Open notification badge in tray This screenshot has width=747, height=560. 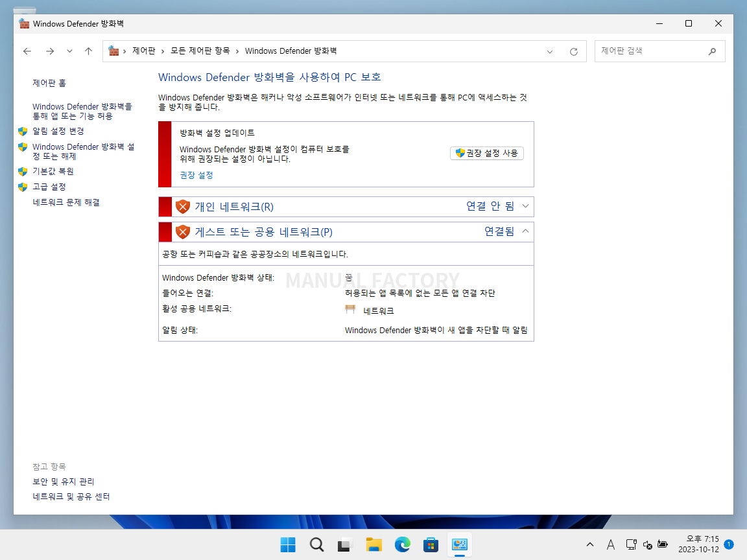(x=728, y=544)
